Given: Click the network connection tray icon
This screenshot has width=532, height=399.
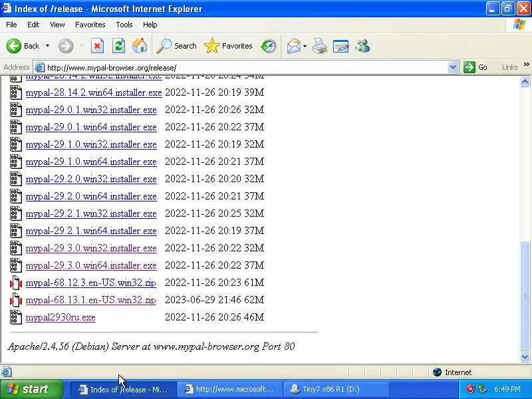Looking at the screenshot, I should (x=482, y=389).
